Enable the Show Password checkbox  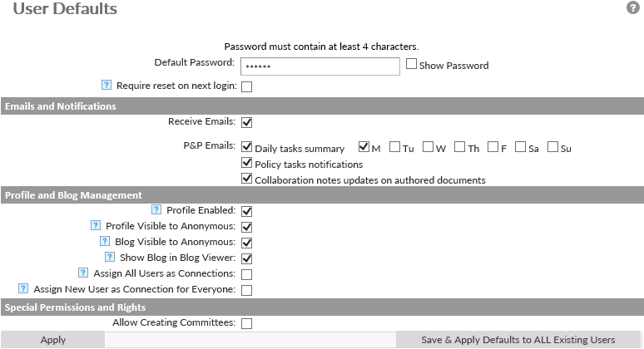(411, 64)
